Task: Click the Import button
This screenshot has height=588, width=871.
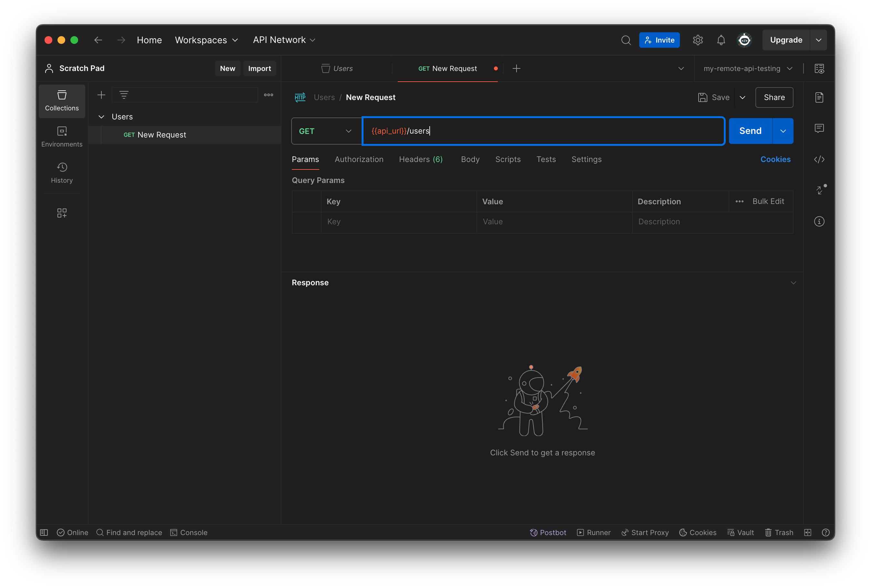Action: [x=259, y=68]
